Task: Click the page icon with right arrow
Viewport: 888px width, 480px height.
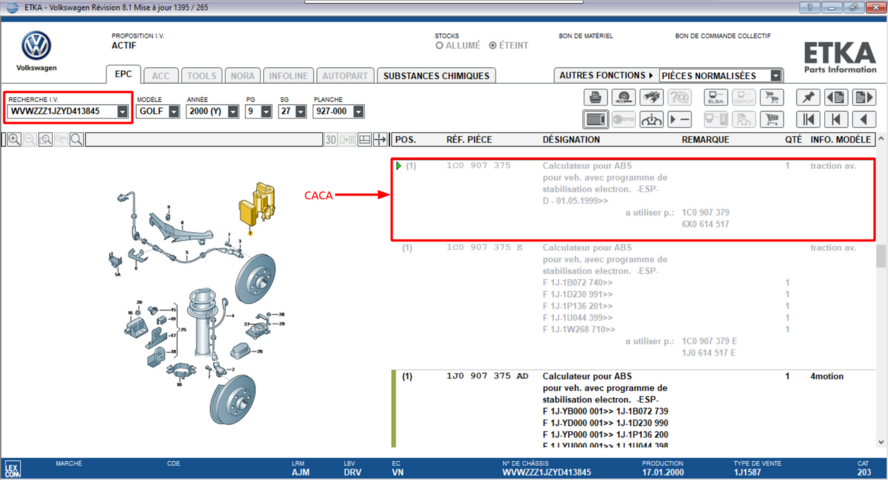Action: (x=864, y=97)
